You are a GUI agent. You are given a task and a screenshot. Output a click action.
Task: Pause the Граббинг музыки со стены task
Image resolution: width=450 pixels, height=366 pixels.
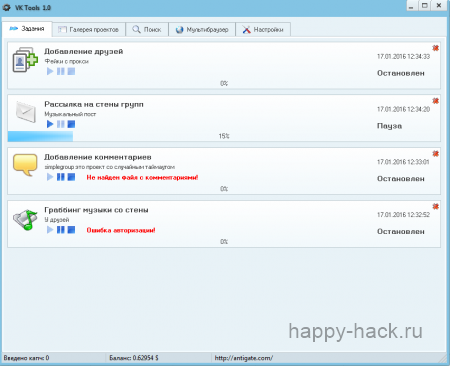(61, 230)
